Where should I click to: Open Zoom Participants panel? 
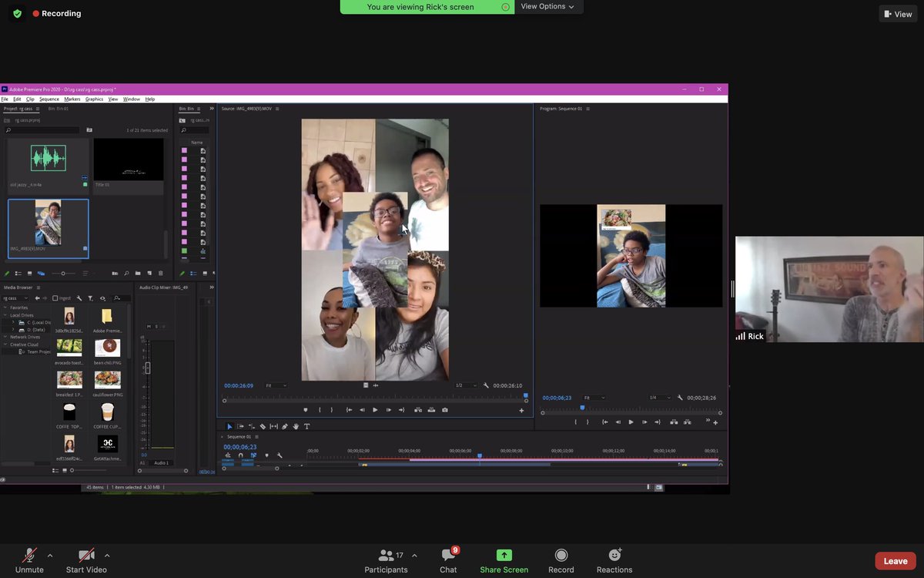point(387,562)
